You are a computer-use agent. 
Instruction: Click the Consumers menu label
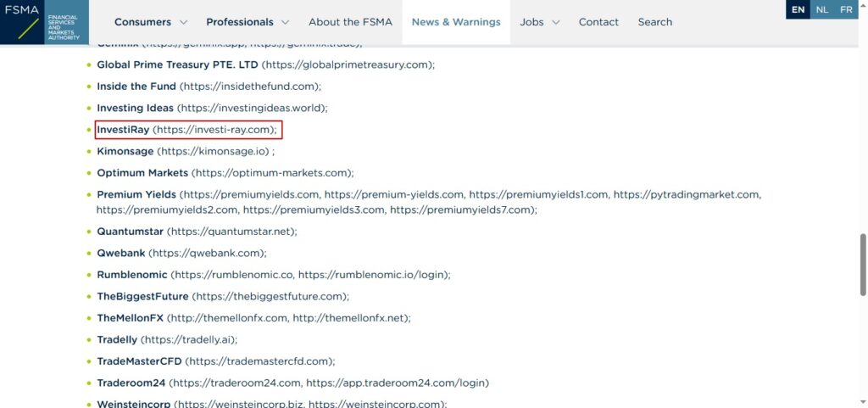[x=142, y=22]
